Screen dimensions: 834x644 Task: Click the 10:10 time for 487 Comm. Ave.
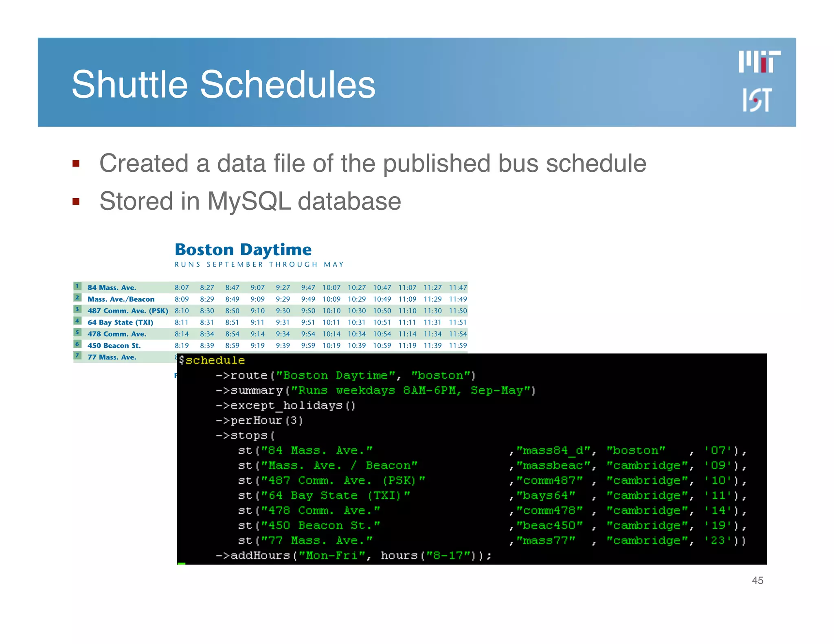[x=331, y=311]
